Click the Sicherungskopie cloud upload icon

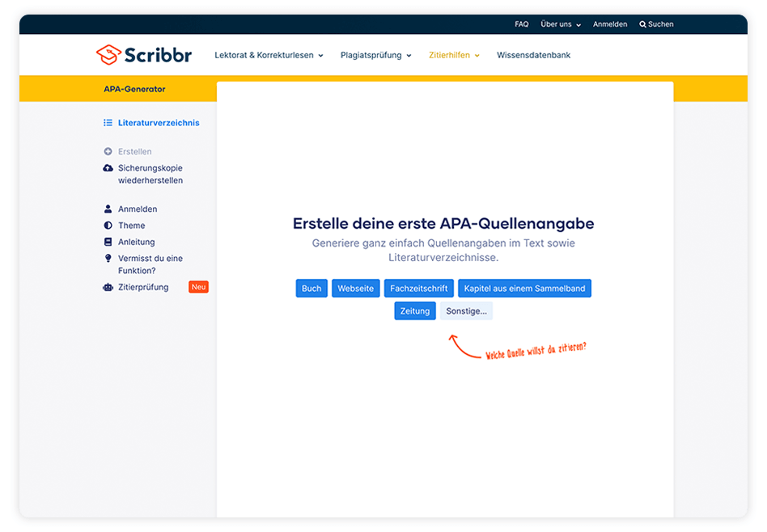click(x=109, y=168)
